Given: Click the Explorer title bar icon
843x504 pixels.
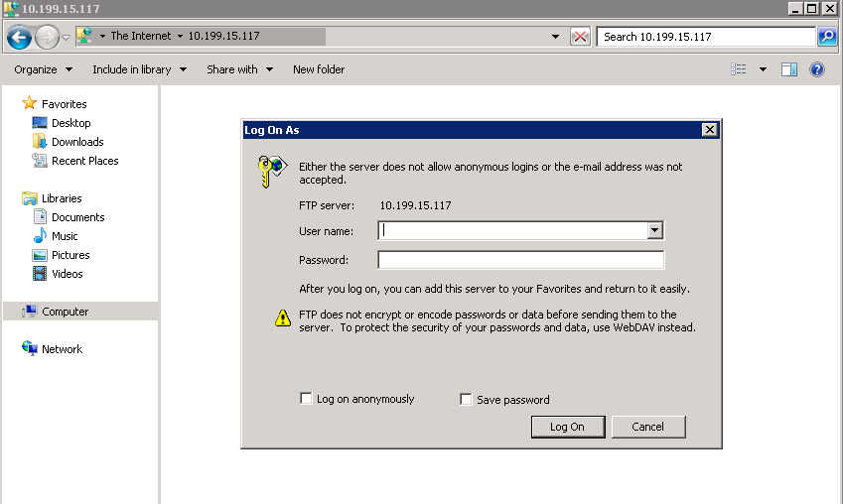Looking at the screenshot, I should tap(11, 8).
